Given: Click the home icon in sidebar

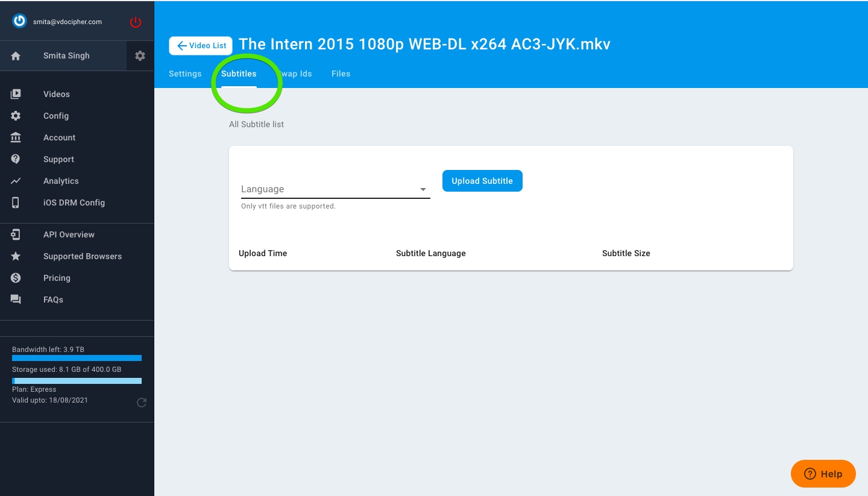Looking at the screenshot, I should tap(16, 56).
